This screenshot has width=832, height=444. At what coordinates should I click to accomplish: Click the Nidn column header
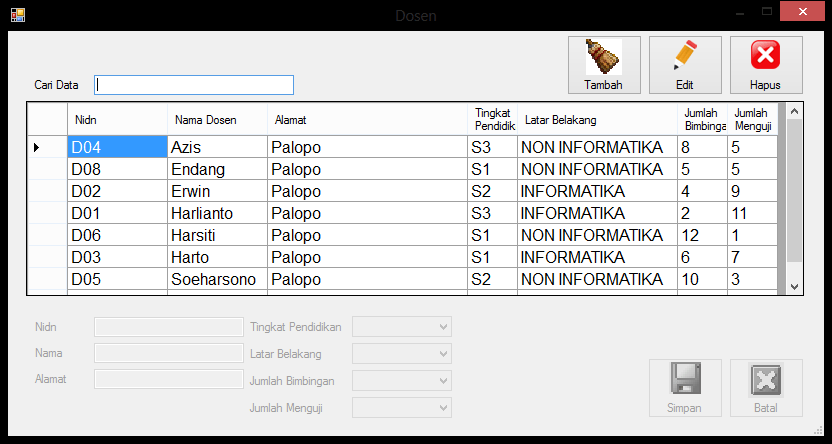click(x=116, y=120)
